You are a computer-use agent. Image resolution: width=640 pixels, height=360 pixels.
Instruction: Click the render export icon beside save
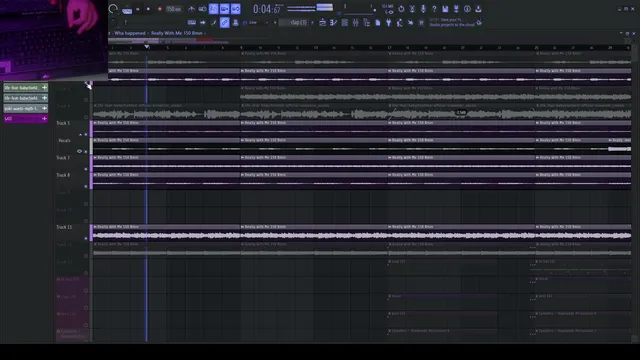pyautogui.click(x=456, y=9)
